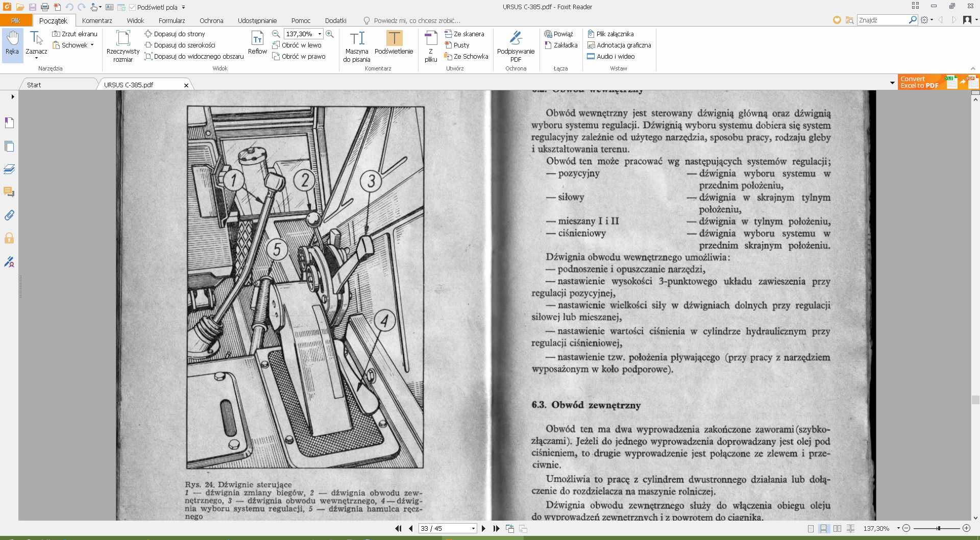
Task: Open the zoom percentage dropdown in ribbon
Action: [320, 34]
